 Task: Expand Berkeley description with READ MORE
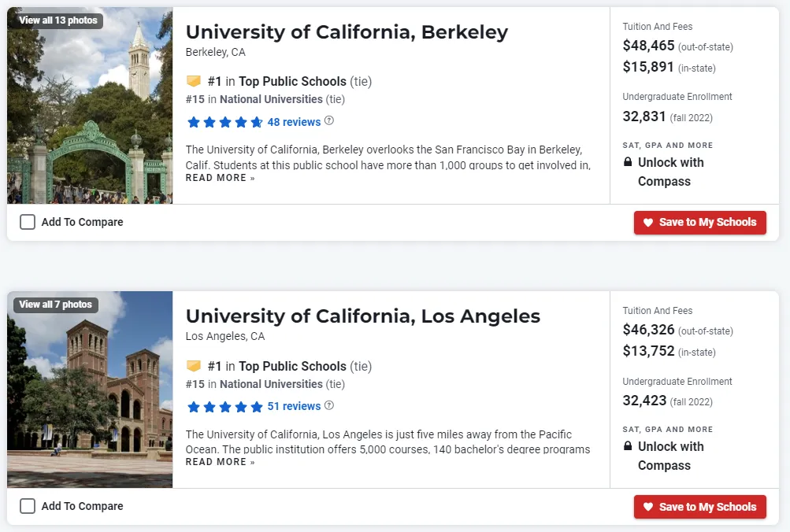pyautogui.click(x=220, y=178)
